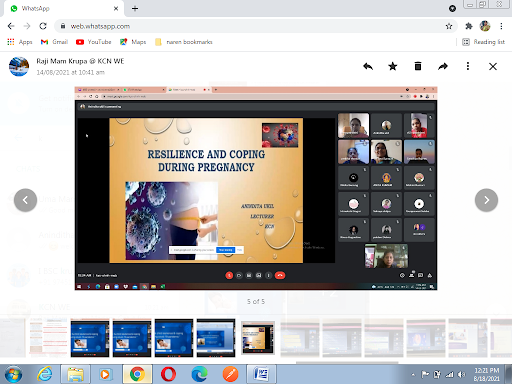Click the main presentation screenshot image
This screenshot has width=512, height=384.
pyautogui.click(x=256, y=188)
